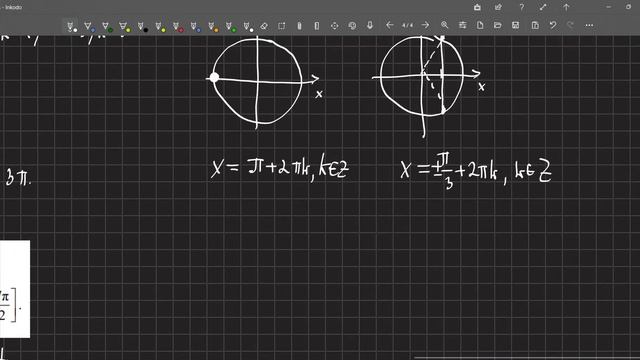This screenshot has height=360, width=640.
Task: Click the up arrow in title bar
Action: click(566, 7)
